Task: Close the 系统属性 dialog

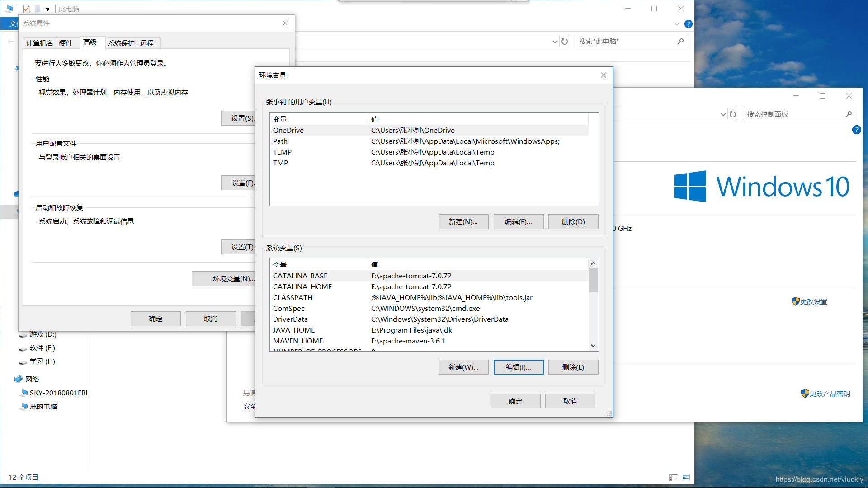Action: 285,23
